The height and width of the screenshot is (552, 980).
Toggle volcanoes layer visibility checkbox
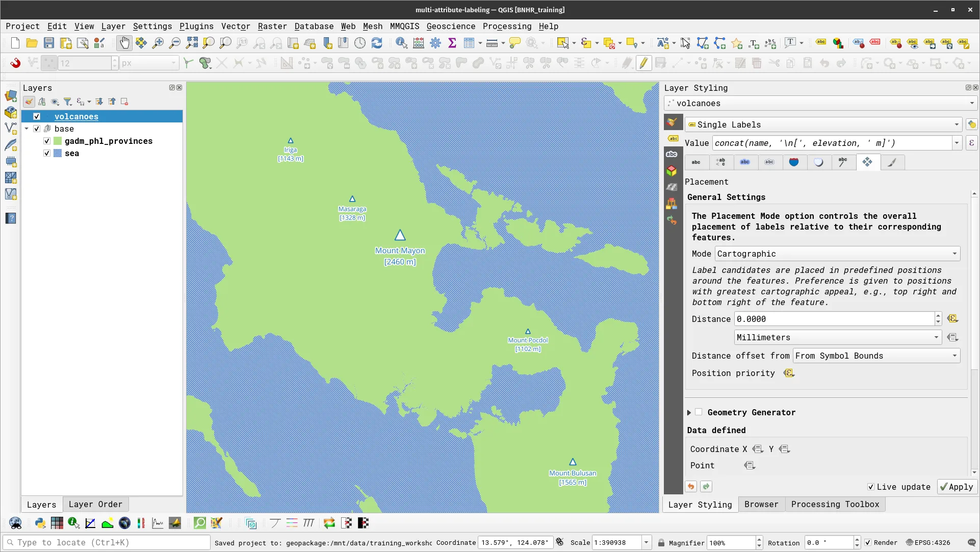tap(37, 116)
